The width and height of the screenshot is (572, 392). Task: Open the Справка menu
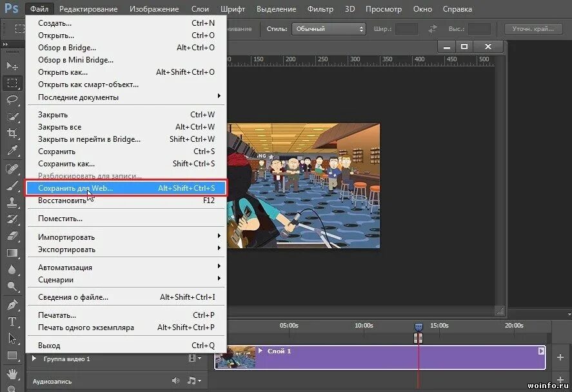[x=457, y=9]
